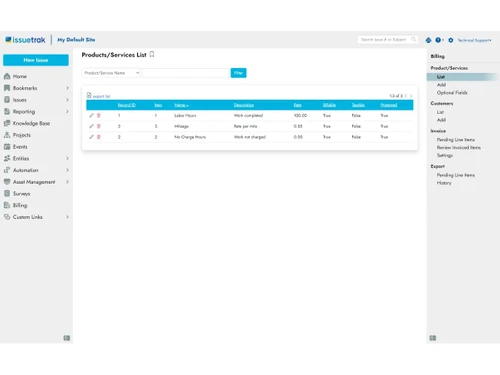500x375 pixels.
Task: Expand the Reporting submenu chevron
Action: pos(67,111)
